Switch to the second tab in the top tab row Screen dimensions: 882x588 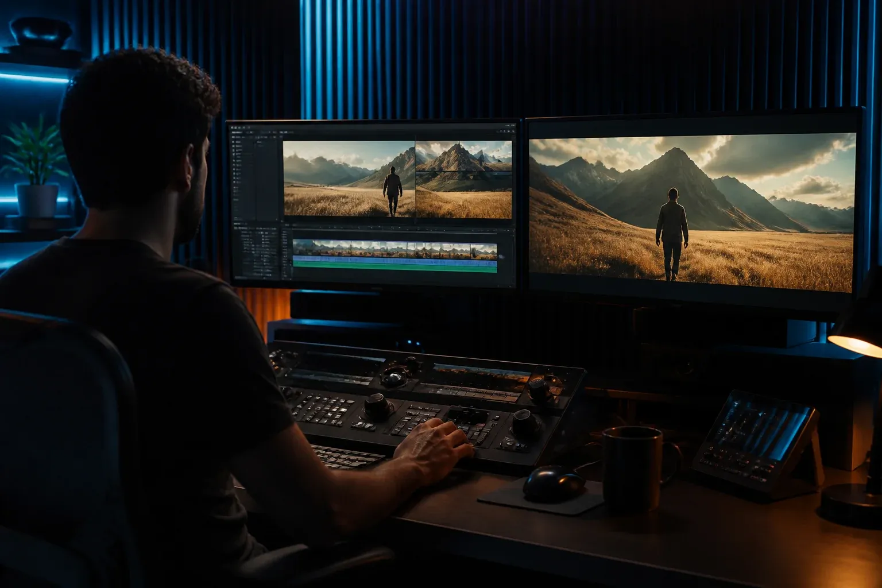pos(251,132)
